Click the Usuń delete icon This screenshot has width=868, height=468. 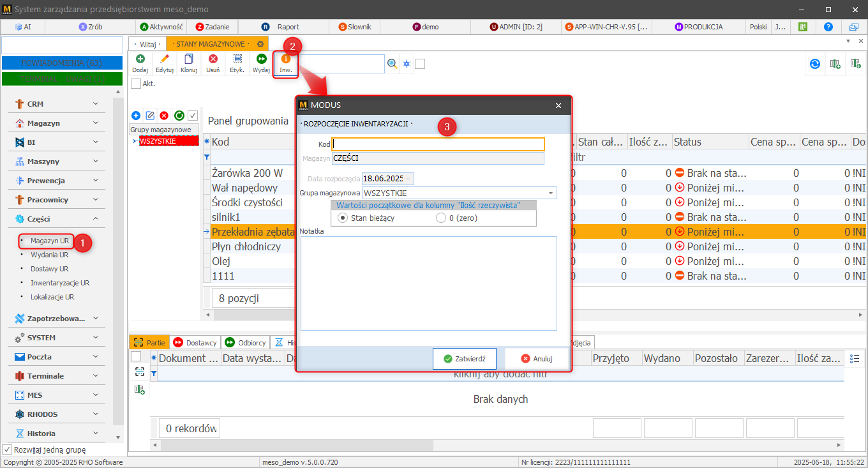[213, 59]
